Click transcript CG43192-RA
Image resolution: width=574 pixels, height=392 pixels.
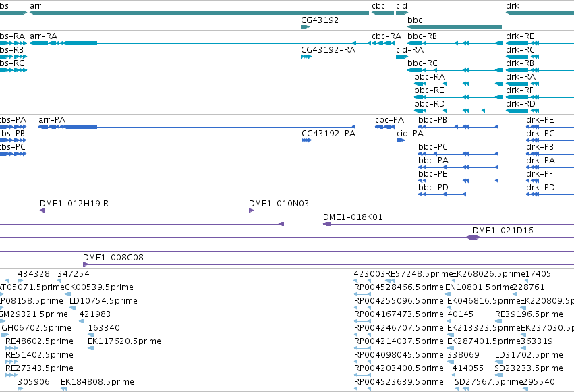[306, 57]
